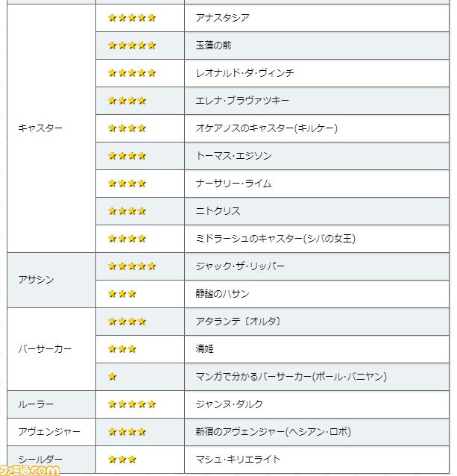The image size is (457, 476).
Task: Select the アサシン class cell
Action: coord(51,280)
